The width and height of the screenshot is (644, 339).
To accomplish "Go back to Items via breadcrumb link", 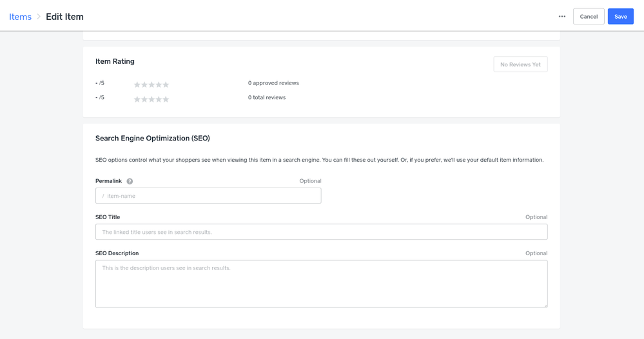I will [20, 17].
